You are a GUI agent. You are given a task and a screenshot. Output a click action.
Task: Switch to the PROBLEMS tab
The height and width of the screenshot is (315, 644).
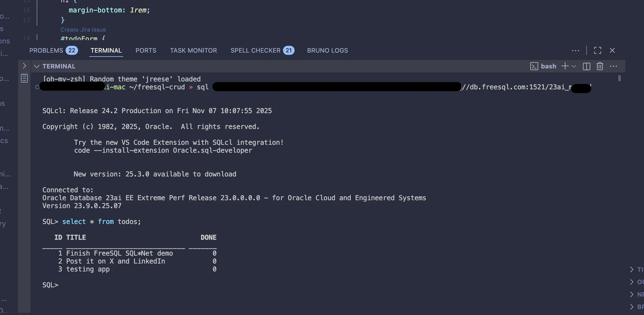(x=46, y=51)
